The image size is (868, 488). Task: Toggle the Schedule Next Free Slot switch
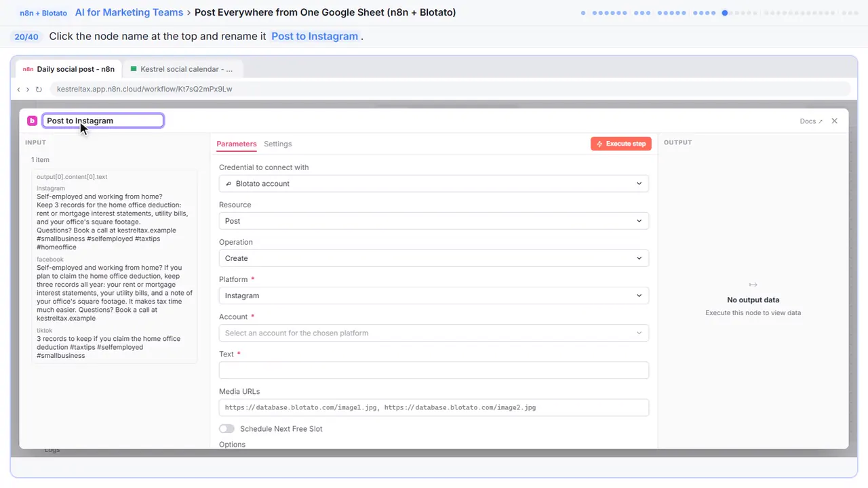226,428
